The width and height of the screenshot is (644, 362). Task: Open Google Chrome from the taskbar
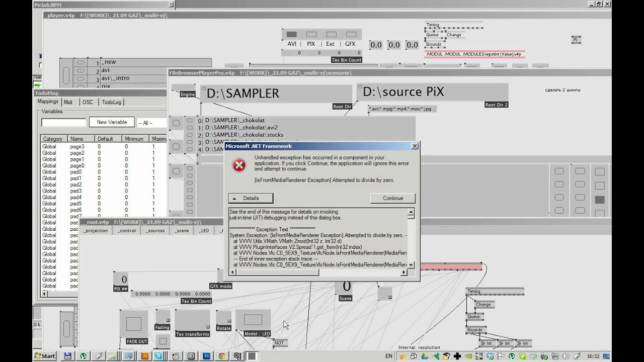click(x=221, y=356)
